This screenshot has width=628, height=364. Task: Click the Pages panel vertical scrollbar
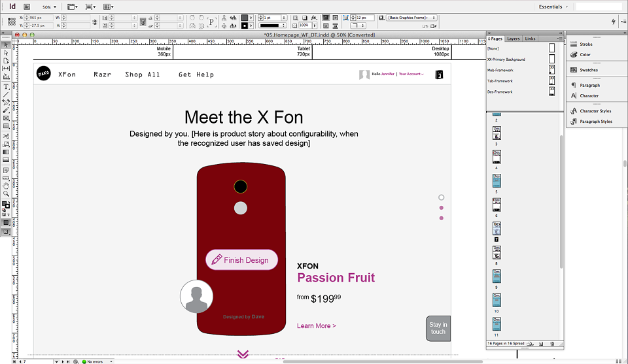[x=561, y=202]
